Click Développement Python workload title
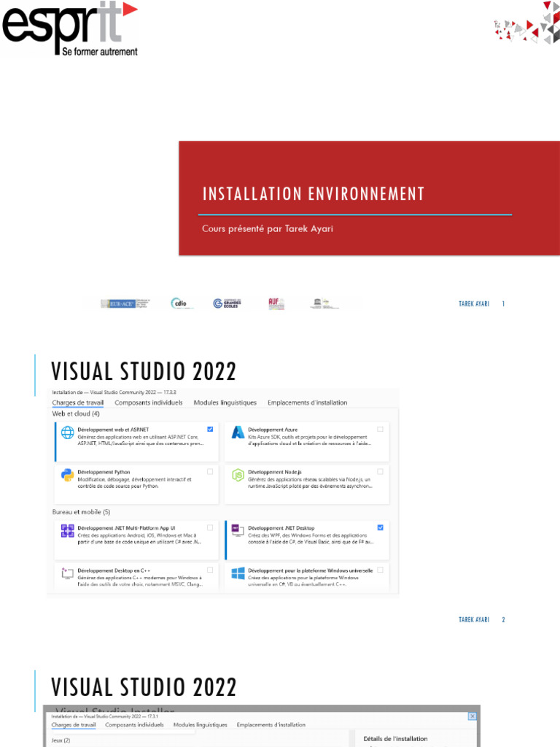560x747 pixels. click(x=104, y=472)
